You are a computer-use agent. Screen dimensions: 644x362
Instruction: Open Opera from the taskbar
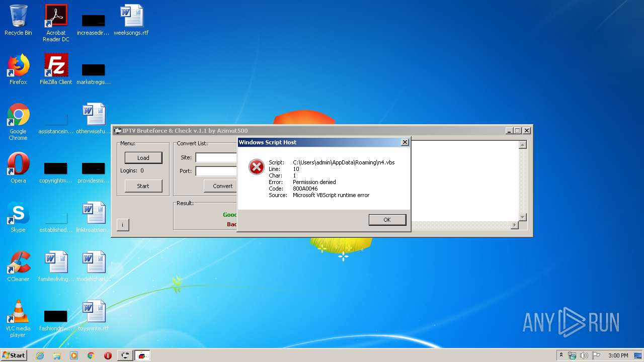[108, 355]
